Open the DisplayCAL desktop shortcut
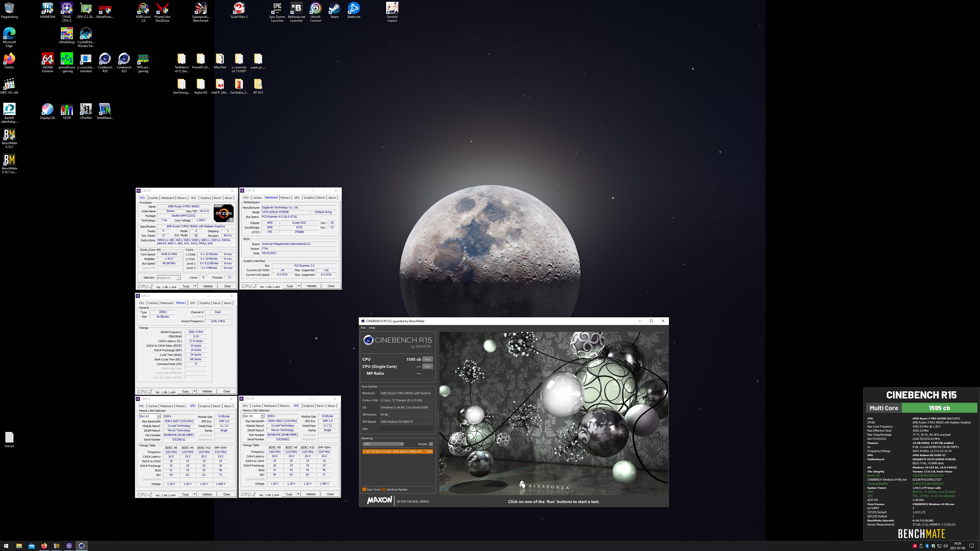Screen dimensions: 980x551 tap(47, 111)
